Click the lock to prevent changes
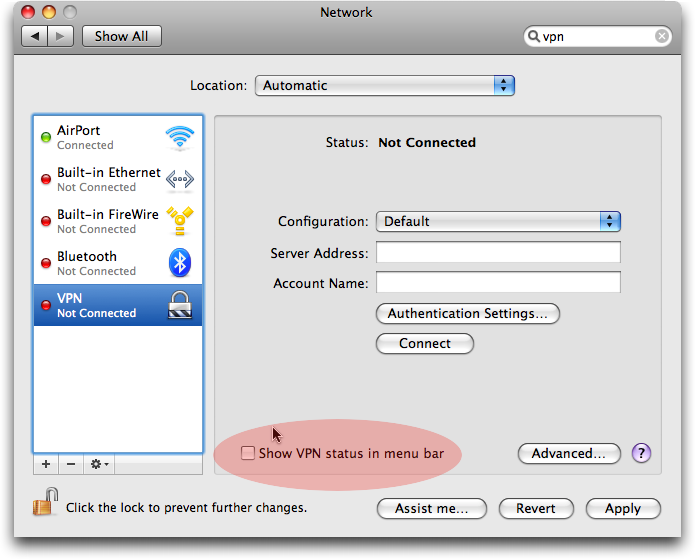The image size is (695, 560). pos(45,501)
